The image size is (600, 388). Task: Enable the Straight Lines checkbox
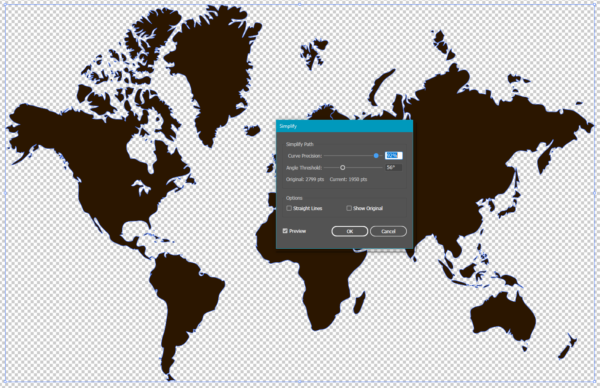tap(289, 208)
